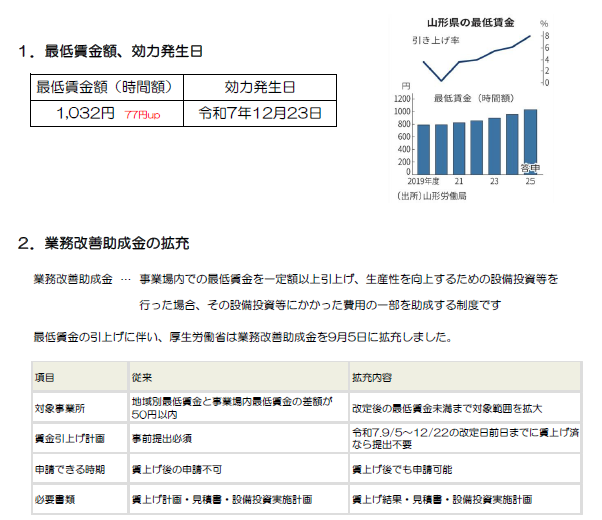Click the 引き上げ率 line chart label
This screenshot has height=520, width=602.
click(x=436, y=41)
